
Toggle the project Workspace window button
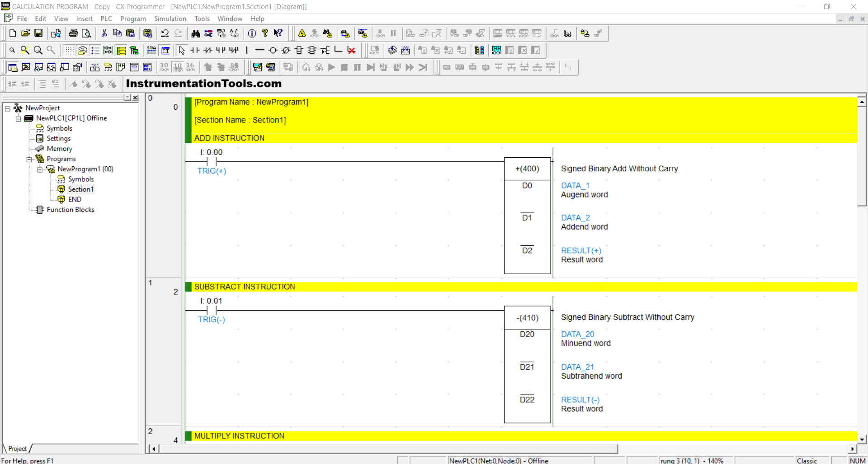pyautogui.click(x=13, y=67)
